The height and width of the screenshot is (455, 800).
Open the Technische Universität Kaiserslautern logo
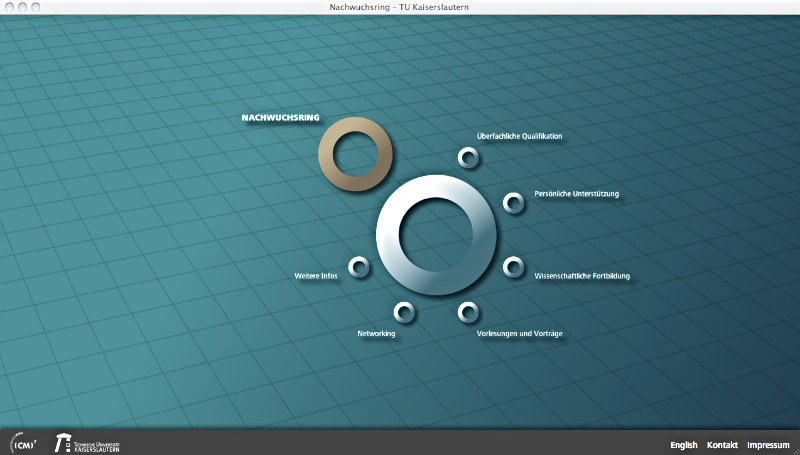pos(87,443)
